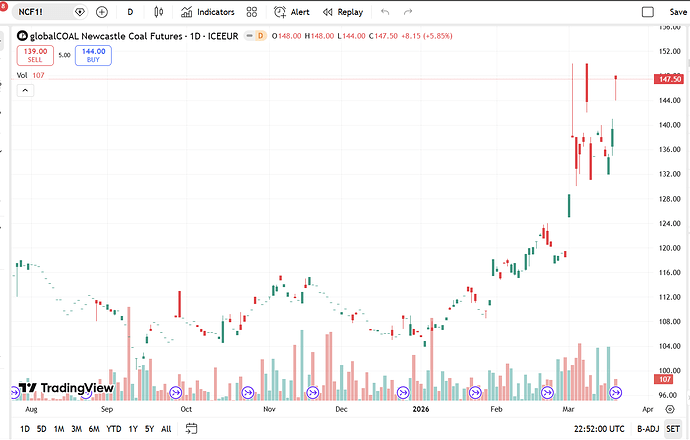
Task: Select the 6M time range
Action: (x=94, y=429)
